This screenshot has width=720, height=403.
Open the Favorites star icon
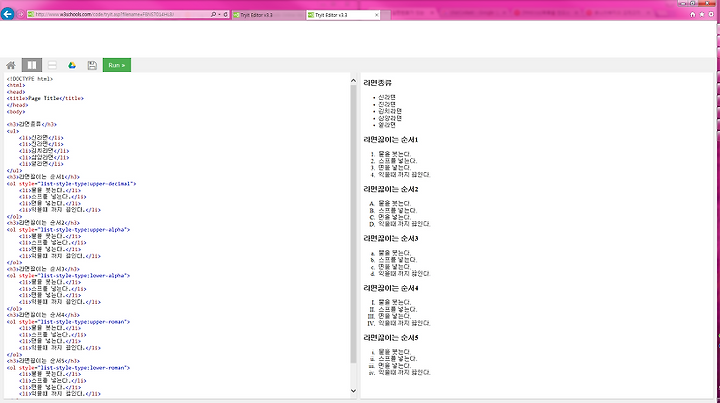point(702,14)
